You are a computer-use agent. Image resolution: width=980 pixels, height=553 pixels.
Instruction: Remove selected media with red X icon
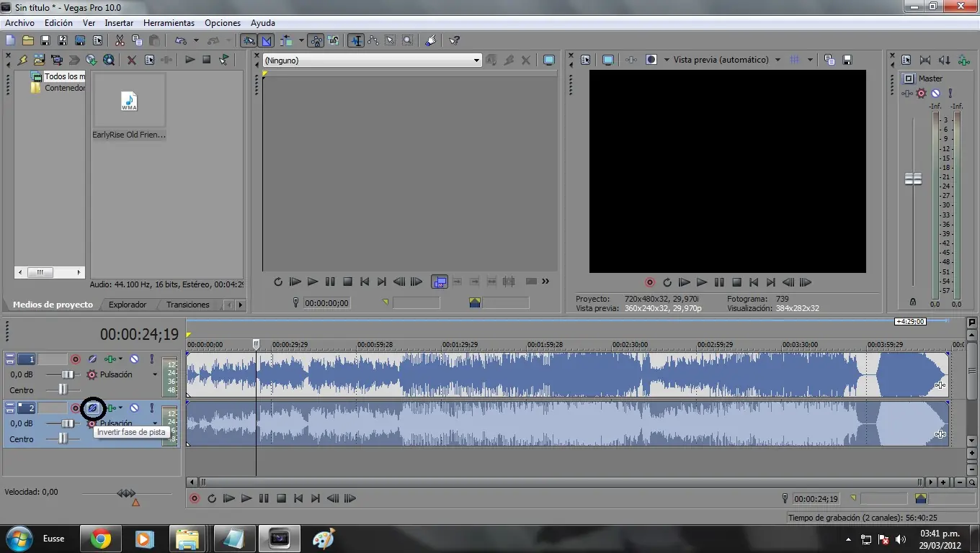tap(131, 60)
